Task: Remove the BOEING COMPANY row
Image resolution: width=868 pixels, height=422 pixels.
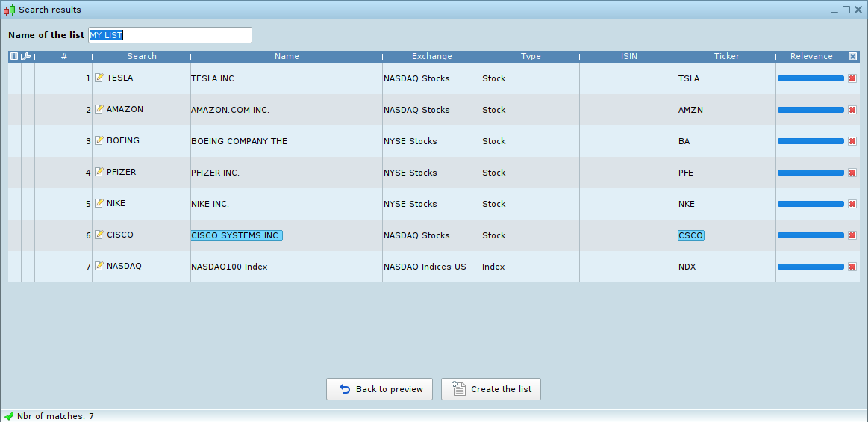Action: (x=852, y=141)
